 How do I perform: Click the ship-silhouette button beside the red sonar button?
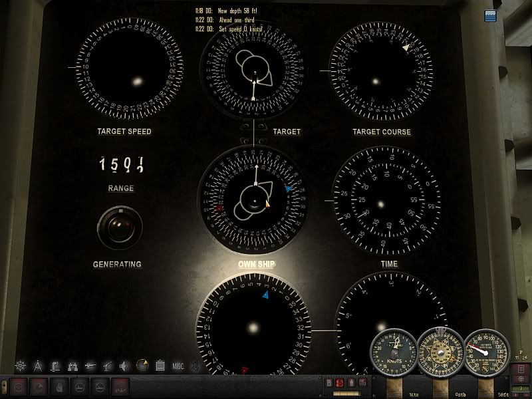(x=100, y=386)
